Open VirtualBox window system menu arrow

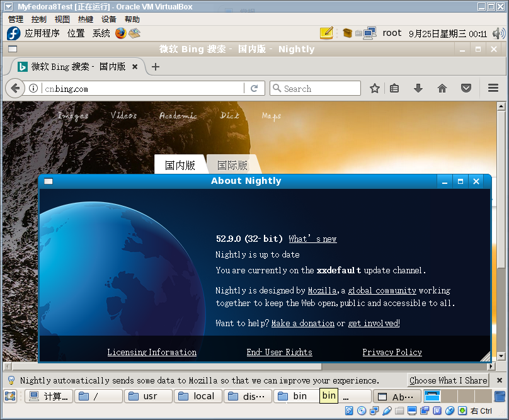coord(9,6)
